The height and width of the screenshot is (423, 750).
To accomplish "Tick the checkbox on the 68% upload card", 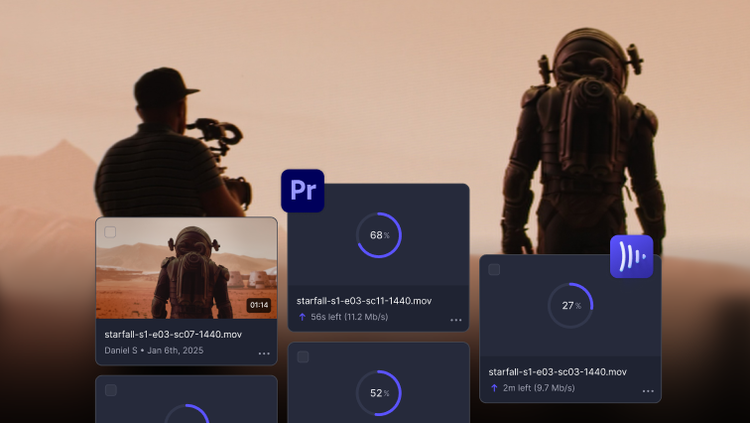I will [302, 198].
